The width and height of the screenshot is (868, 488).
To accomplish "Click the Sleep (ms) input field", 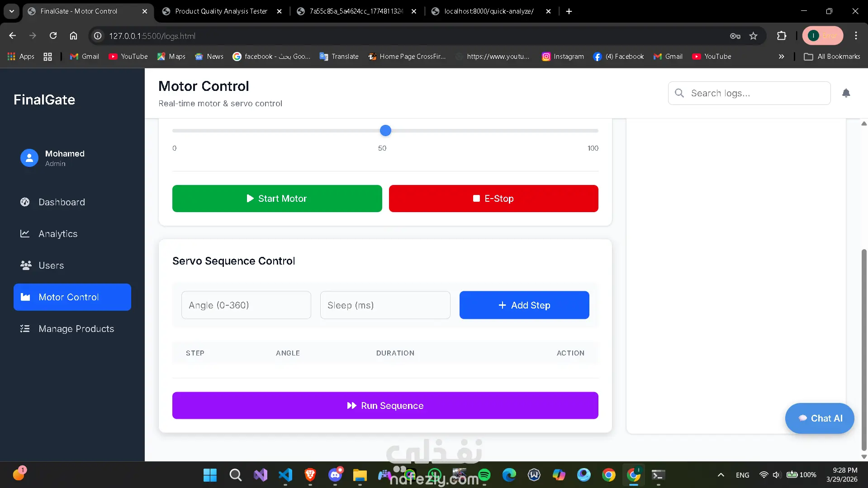I will [x=385, y=305].
